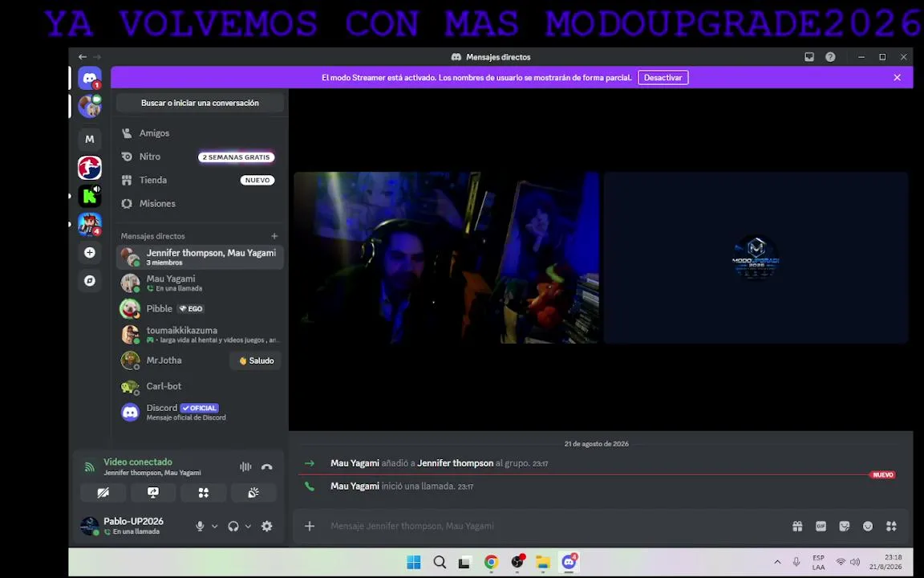This screenshot has width=924, height=578.
Task: Open the Amigos tab
Action: (200, 133)
